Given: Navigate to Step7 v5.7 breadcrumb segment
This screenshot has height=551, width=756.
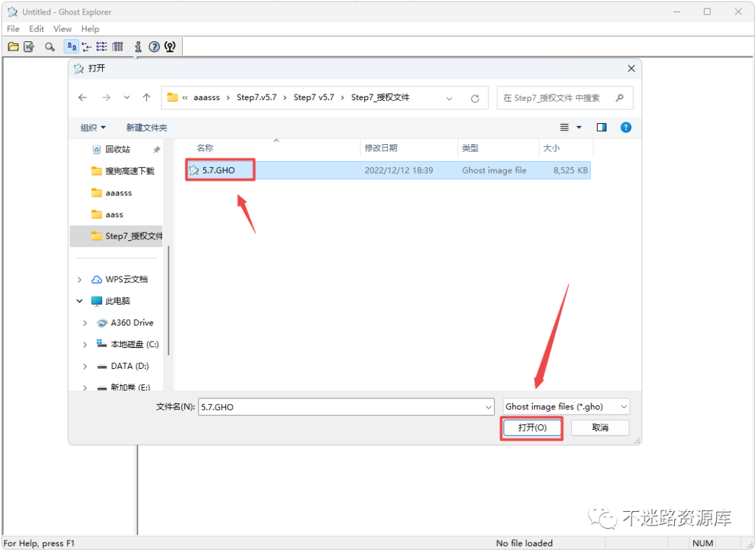Looking at the screenshot, I should point(314,97).
